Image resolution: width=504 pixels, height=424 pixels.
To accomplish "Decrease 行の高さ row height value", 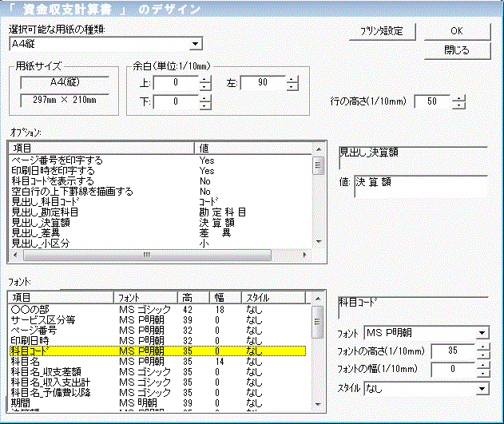I will (x=458, y=105).
